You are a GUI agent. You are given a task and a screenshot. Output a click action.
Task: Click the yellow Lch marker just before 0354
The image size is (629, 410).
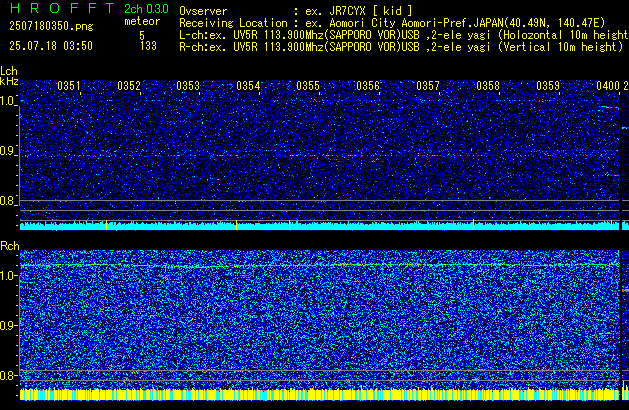coord(236,225)
